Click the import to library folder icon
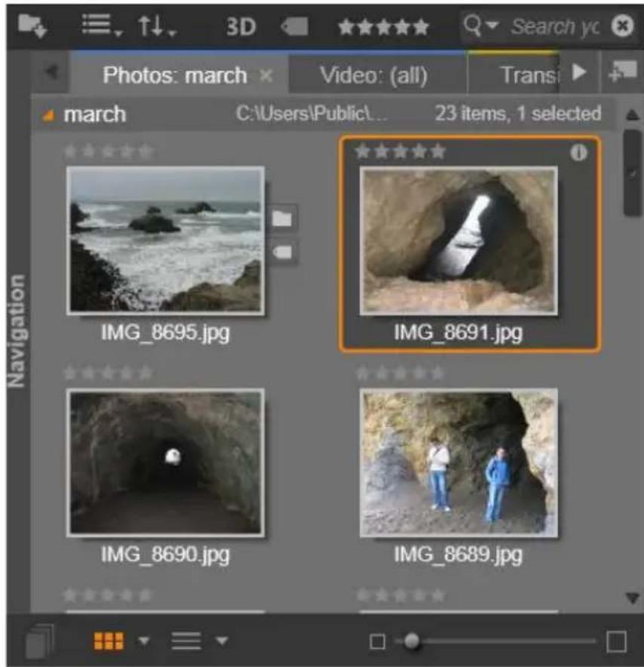 (x=32, y=26)
